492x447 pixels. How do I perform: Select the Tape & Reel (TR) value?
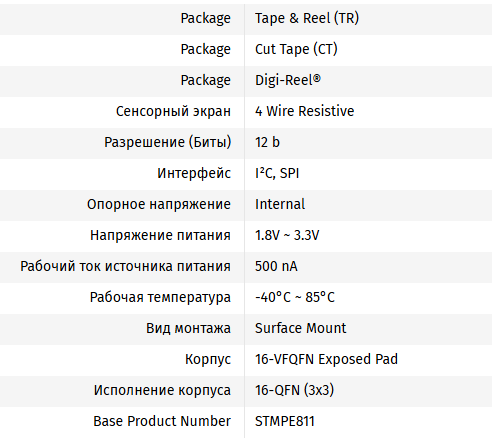pos(307,18)
